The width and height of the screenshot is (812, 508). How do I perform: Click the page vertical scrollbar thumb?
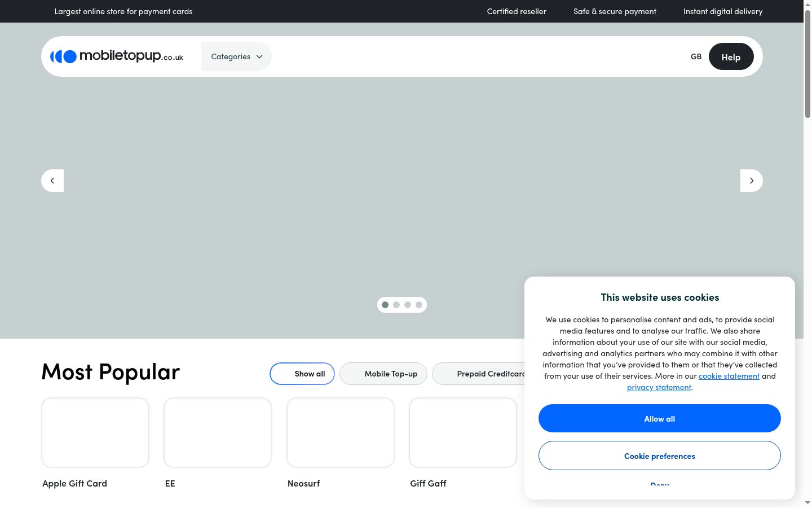click(x=807, y=63)
